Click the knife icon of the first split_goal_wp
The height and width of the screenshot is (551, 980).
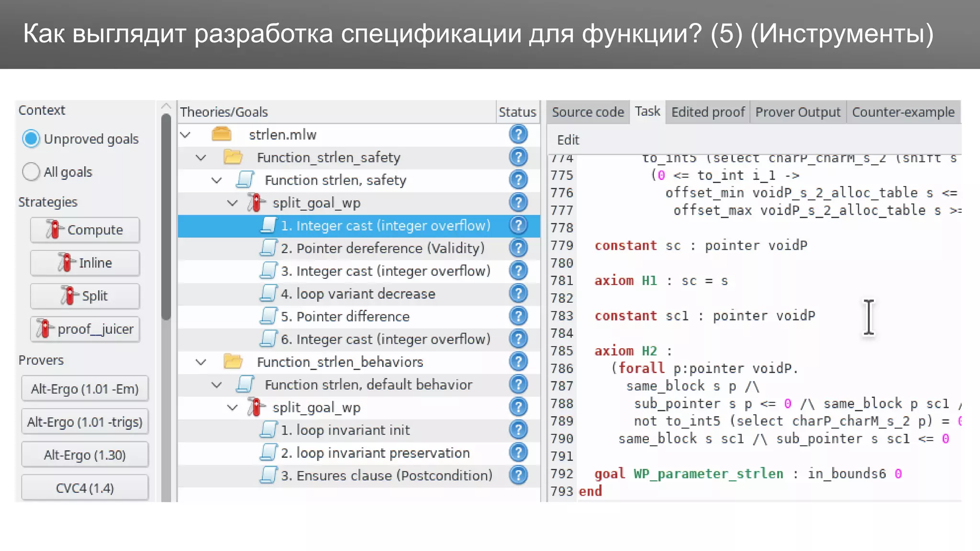point(256,202)
